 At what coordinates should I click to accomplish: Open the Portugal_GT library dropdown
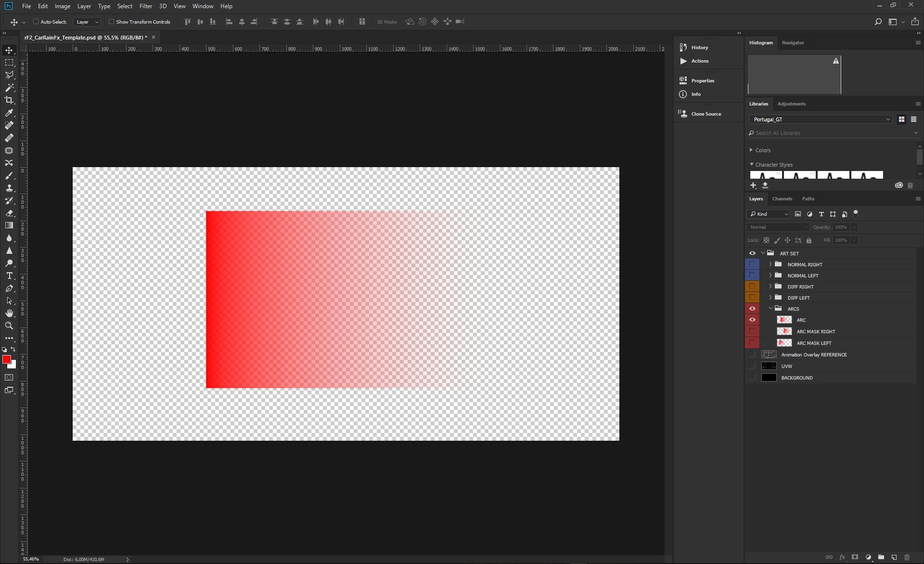[x=821, y=119]
